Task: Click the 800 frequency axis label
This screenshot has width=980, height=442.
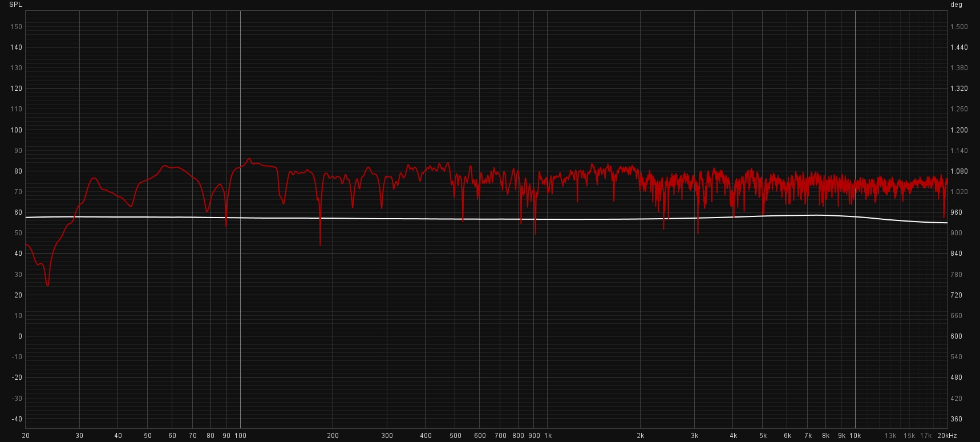Action: tap(518, 436)
